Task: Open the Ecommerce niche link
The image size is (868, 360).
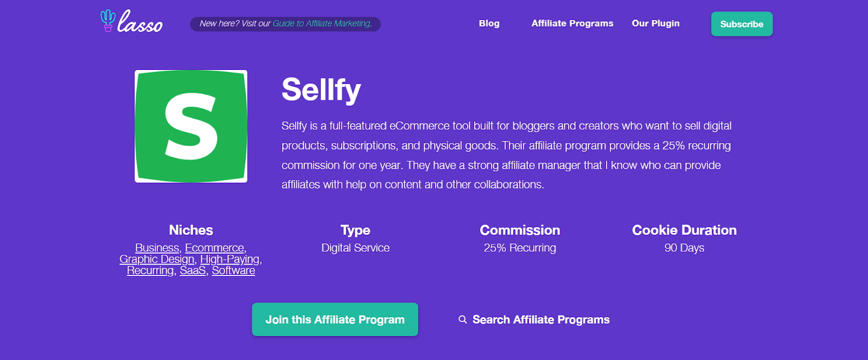Action: [x=214, y=248]
